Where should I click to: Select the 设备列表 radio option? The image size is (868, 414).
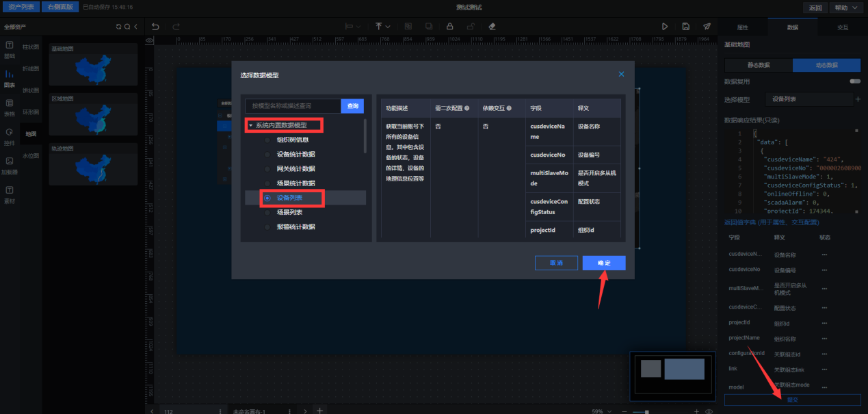[x=267, y=198]
